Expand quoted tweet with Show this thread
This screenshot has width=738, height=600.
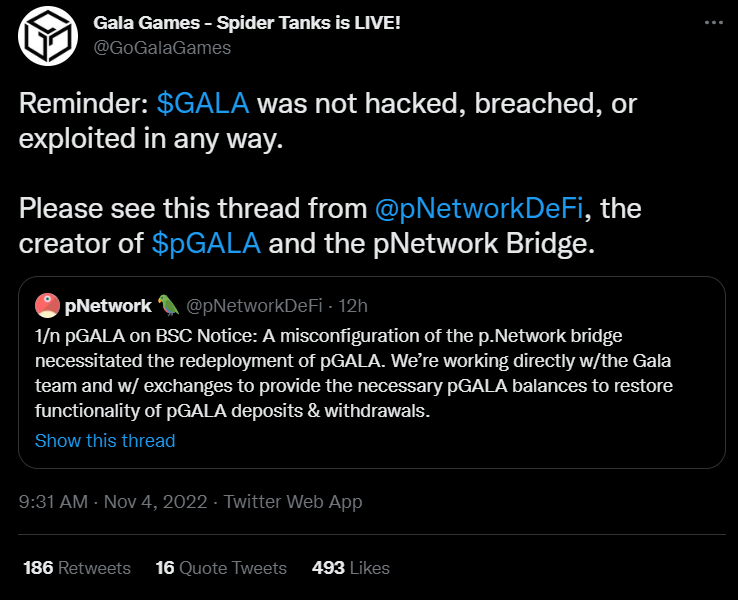[x=105, y=441]
